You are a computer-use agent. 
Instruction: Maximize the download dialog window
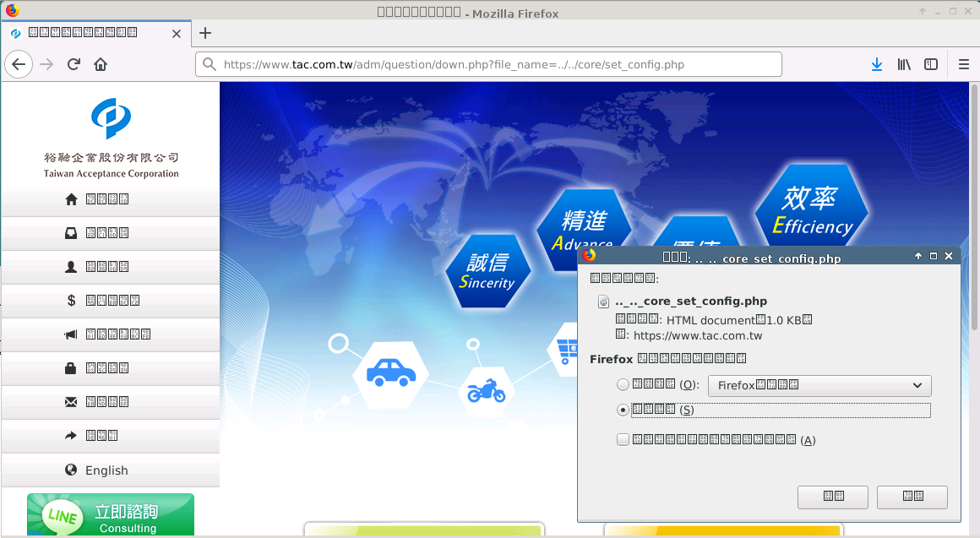click(x=934, y=256)
